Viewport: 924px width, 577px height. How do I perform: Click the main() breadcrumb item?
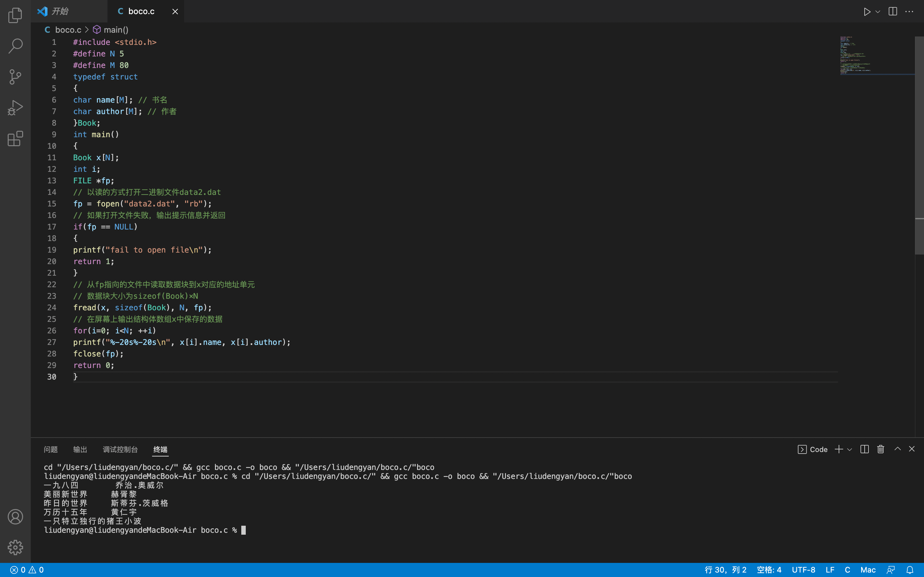click(x=116, y=30)
